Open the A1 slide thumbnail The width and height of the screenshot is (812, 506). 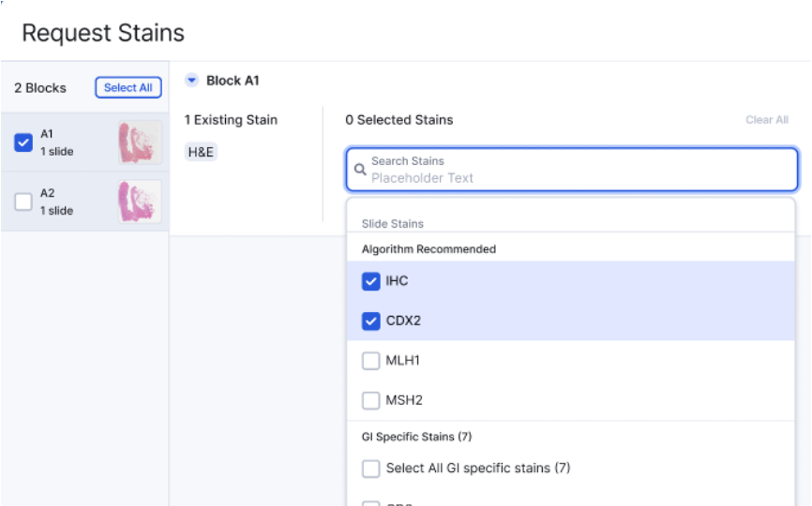pyautogui.click(x=140, y=142)
